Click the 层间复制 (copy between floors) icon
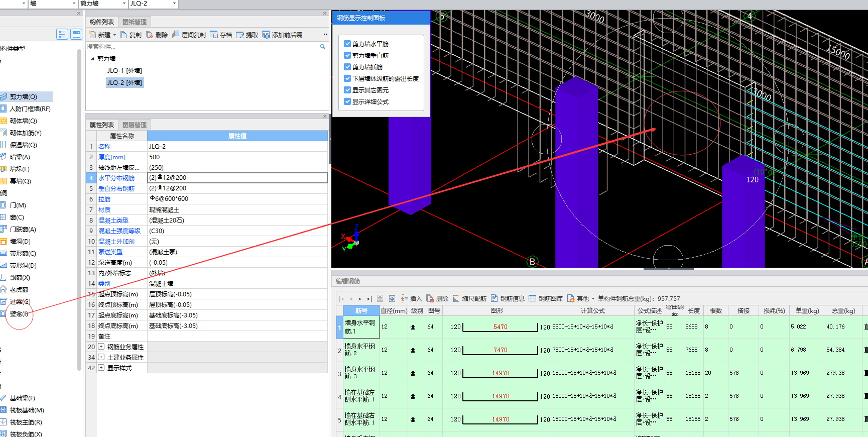The height and width of the screenshot is (437, 868). (x=176, y=35)
